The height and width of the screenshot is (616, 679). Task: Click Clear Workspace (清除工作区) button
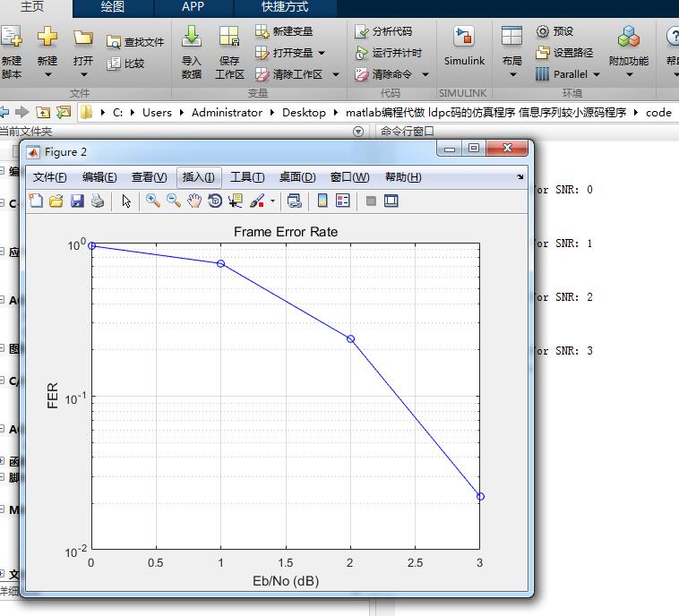pyautogui.click(x=288, y=74)
